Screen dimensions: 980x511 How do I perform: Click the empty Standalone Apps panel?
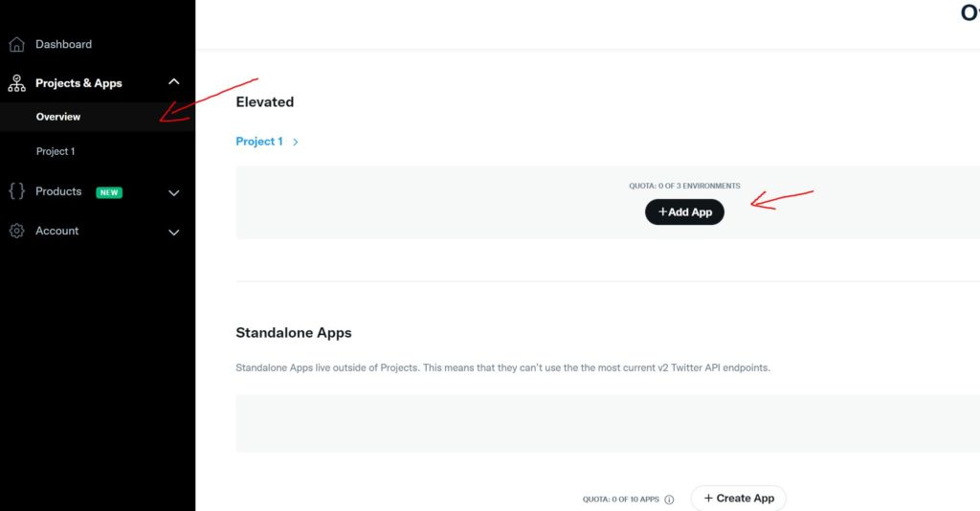[608, 423]
